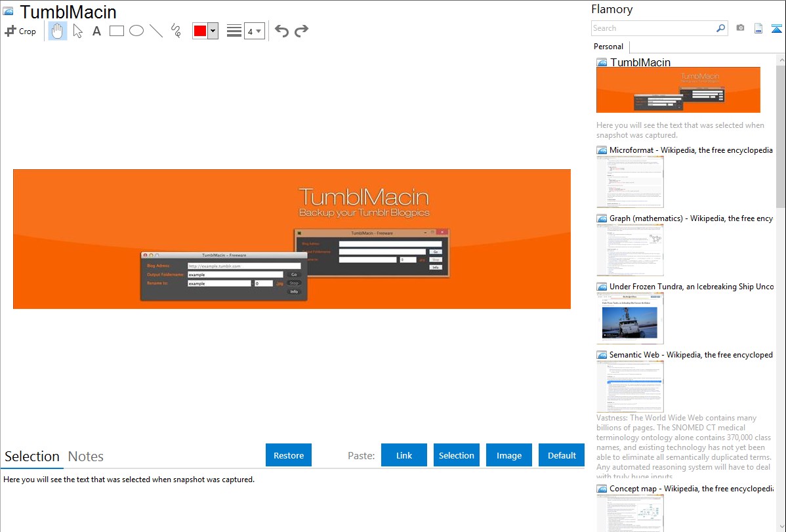Viewport: 786px width, 532px height.
Task: Click the red color swatch
Action: coord(200,31)
